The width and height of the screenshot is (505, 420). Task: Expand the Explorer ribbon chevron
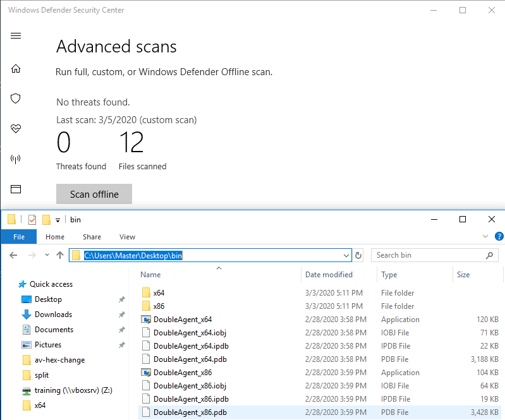click(485, 237)
